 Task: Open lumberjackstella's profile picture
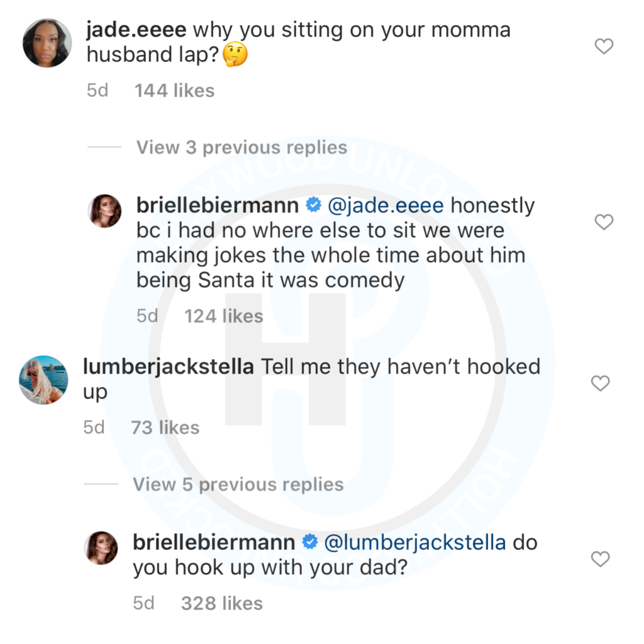[43, 380]
